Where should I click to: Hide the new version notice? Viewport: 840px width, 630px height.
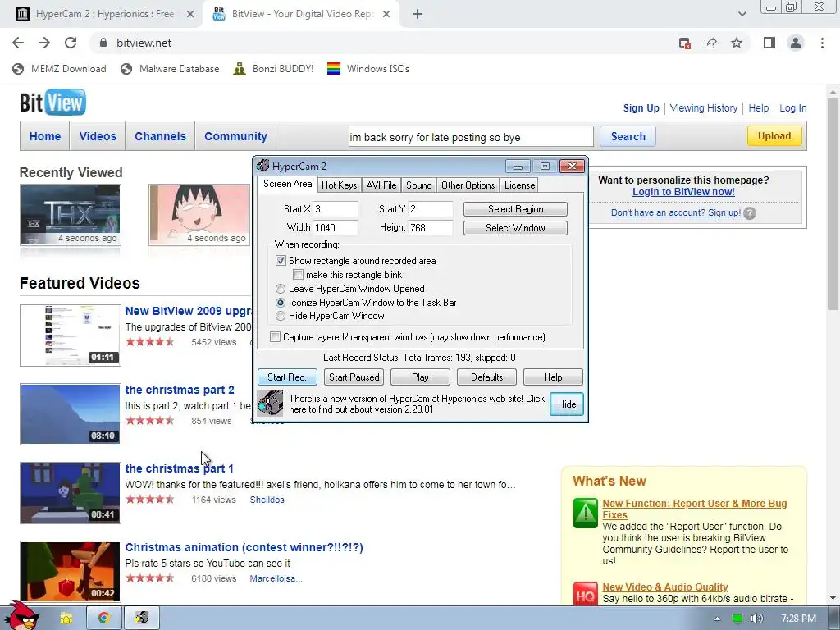[567, 404]
